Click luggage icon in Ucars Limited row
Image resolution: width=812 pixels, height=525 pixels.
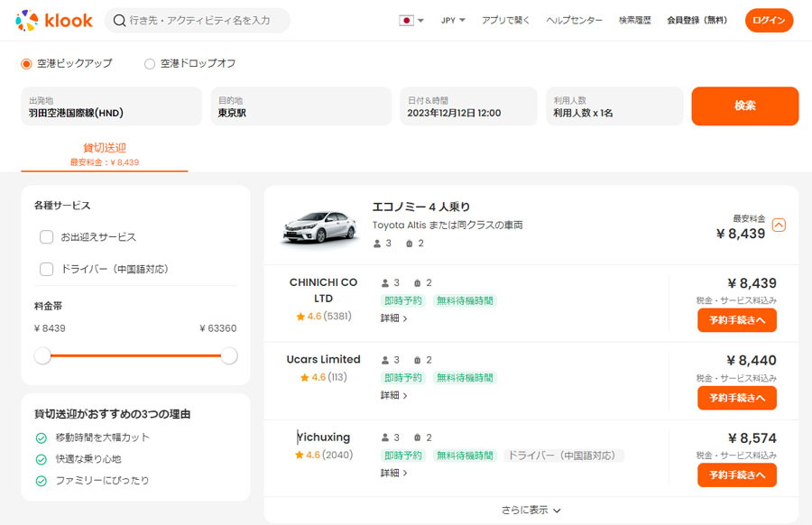click(418, 360)
